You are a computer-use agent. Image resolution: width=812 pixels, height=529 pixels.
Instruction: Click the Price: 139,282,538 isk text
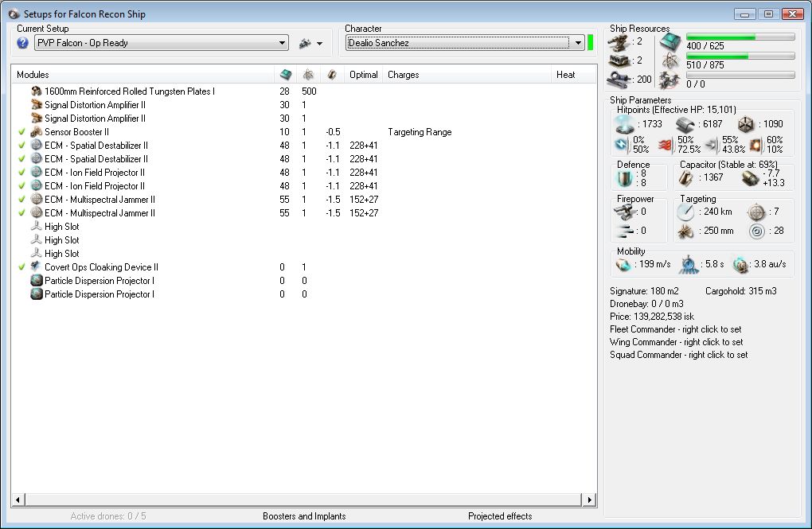pyautogui.click(x=652, y=317)
